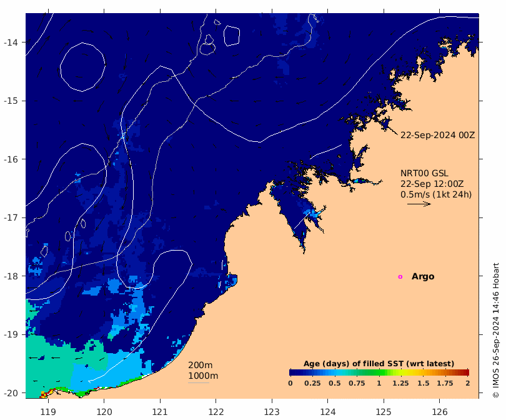Click the longitude axis label 126
This screenshot has width=506, height=420.
[x=440, y=412]
